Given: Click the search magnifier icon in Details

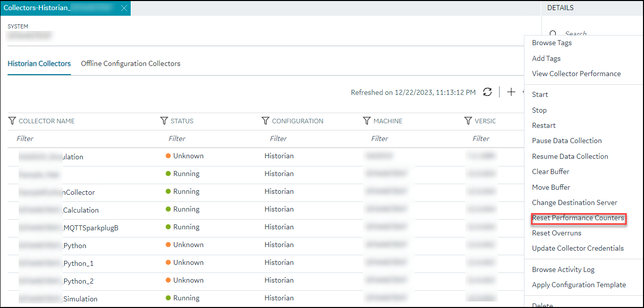Looking at the screenshot, I should point(554,33).
